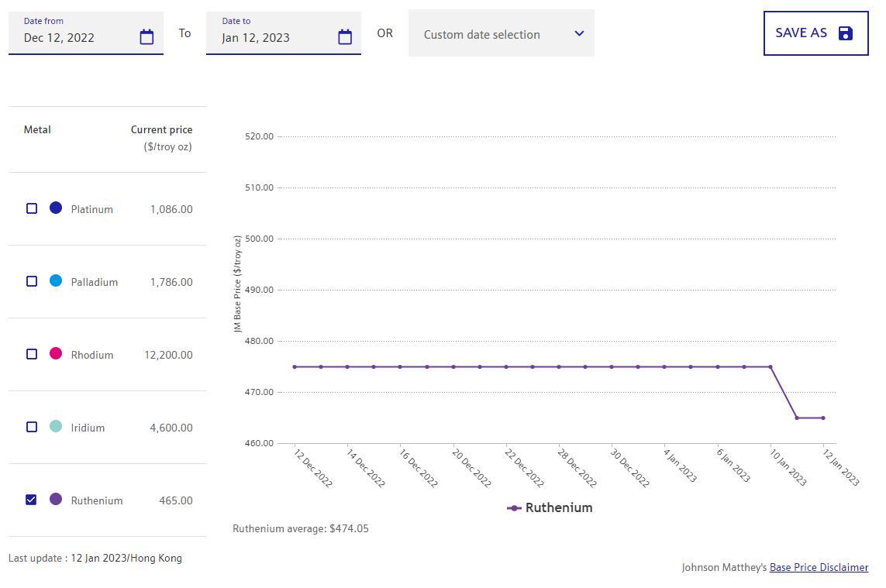The width and height of the screenshot is (886, 588).
Task: Click the SAVE AS button
Action: tap(802, 33)
